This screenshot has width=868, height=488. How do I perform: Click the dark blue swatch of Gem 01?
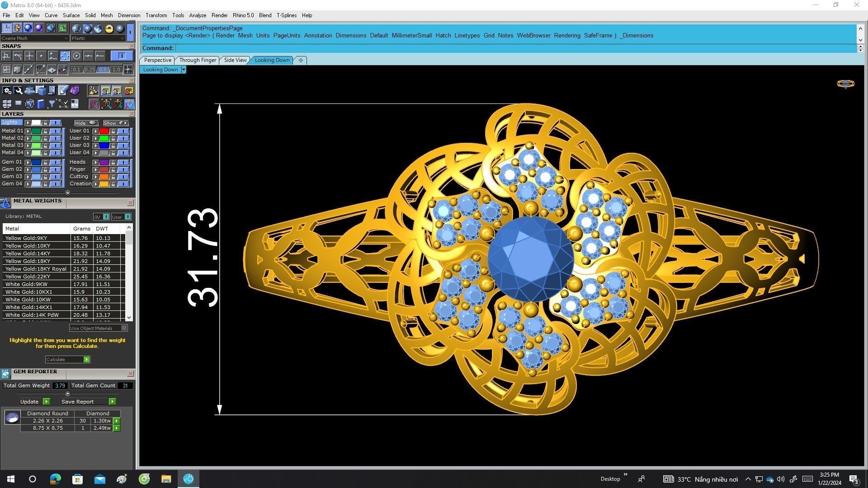tap(36, 162)
